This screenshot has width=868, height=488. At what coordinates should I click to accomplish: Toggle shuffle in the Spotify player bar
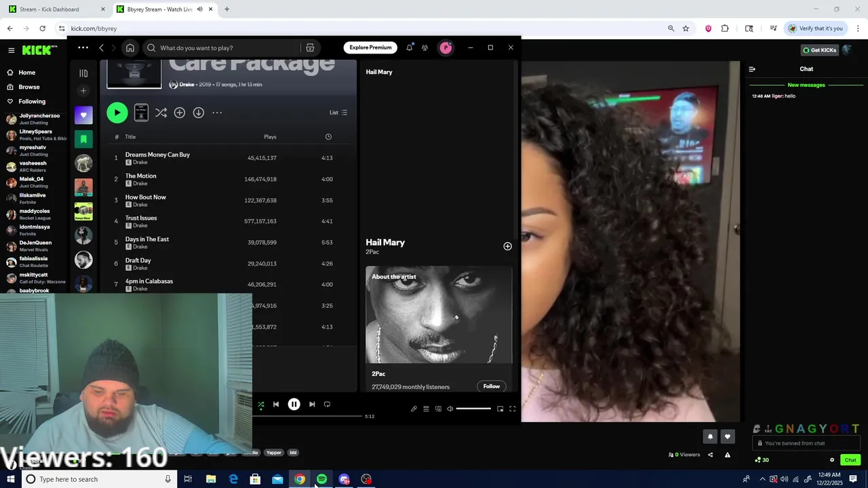click(261, 404)
